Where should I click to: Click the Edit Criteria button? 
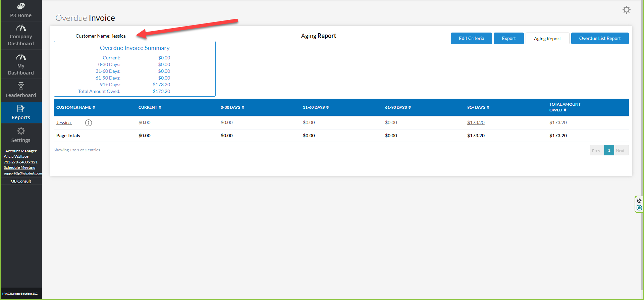click(471, 39)
